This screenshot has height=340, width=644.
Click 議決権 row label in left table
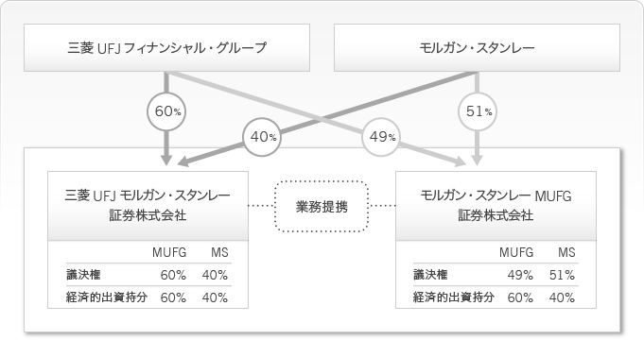[x=83, y=275]
